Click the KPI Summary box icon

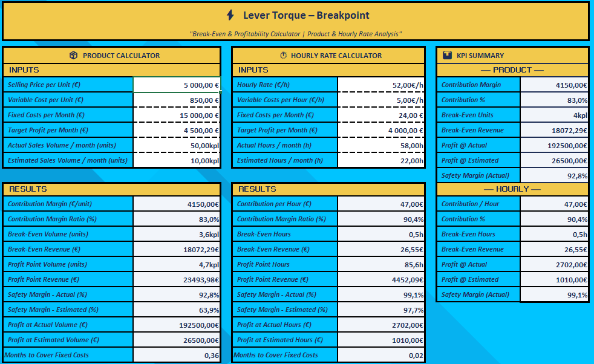click(x=447, y=55)
